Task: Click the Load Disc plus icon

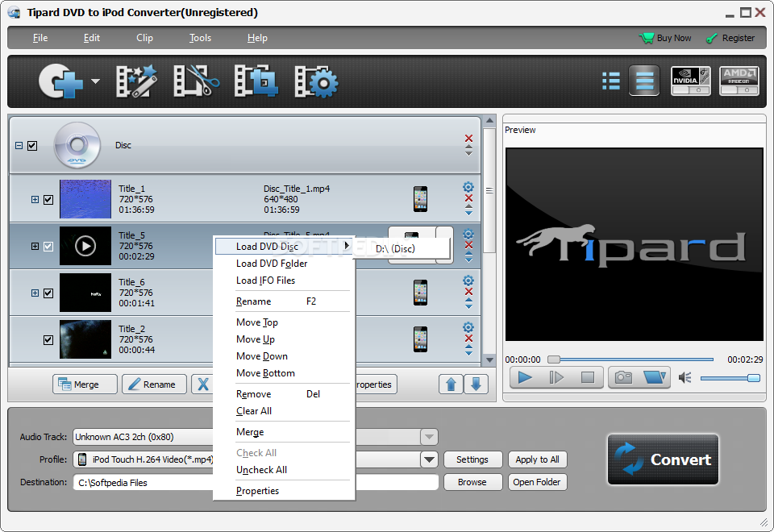Action: click(60, 81)
